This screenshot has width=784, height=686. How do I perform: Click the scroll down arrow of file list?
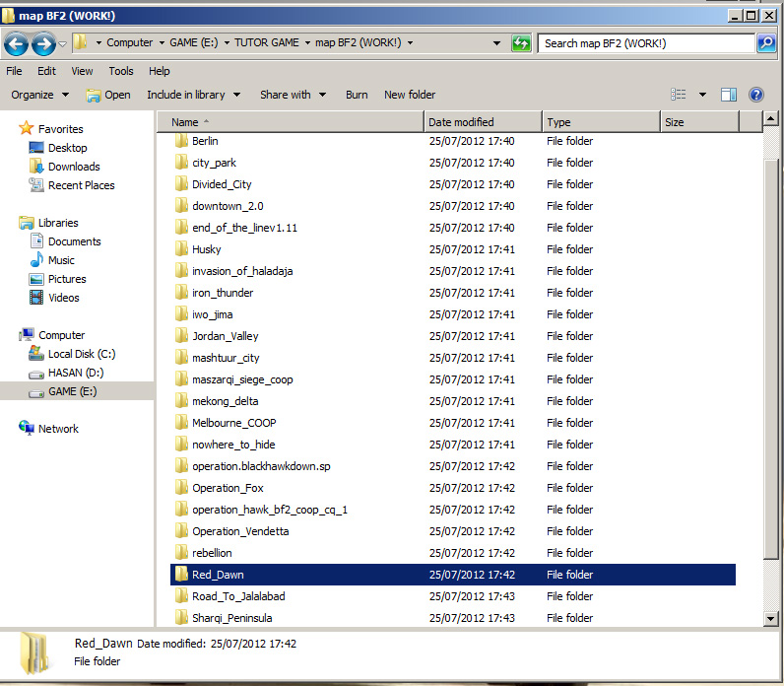[x=770, y=619]
